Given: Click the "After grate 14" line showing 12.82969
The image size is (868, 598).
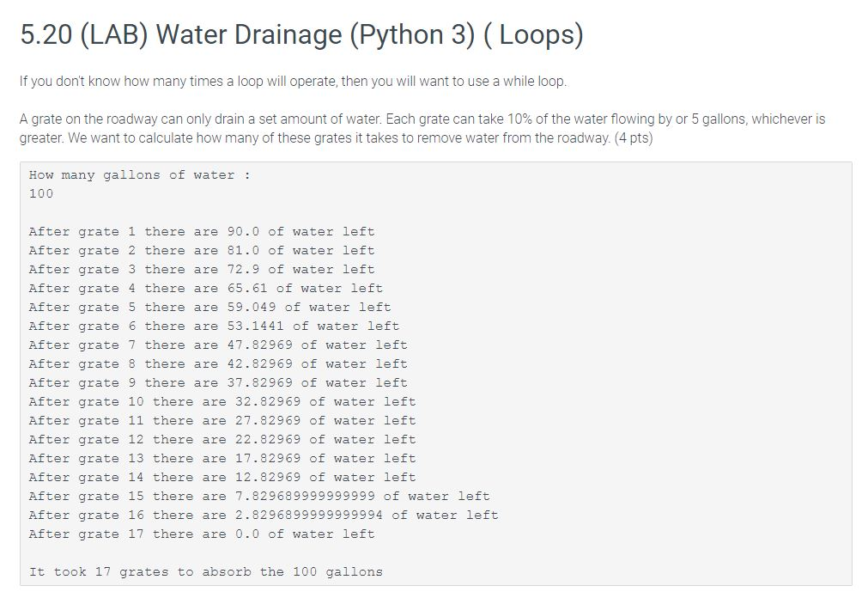Looking at the screenshot, I should point(222,478).
